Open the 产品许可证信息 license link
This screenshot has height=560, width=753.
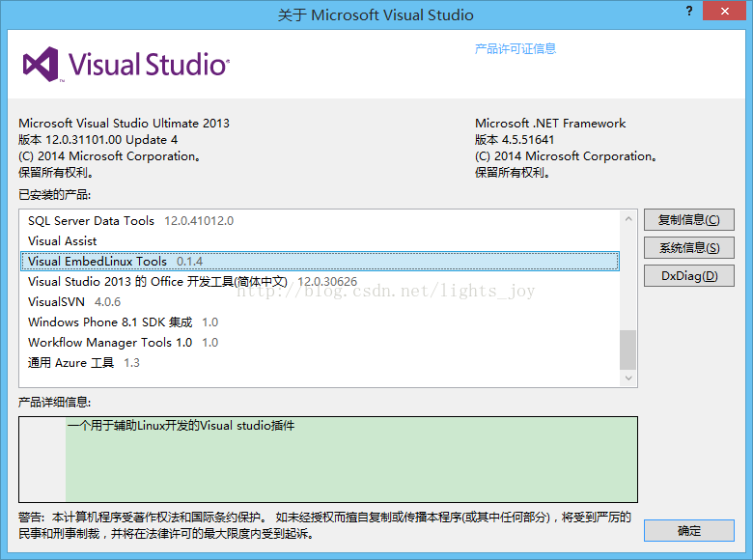[x=516, y=49]
